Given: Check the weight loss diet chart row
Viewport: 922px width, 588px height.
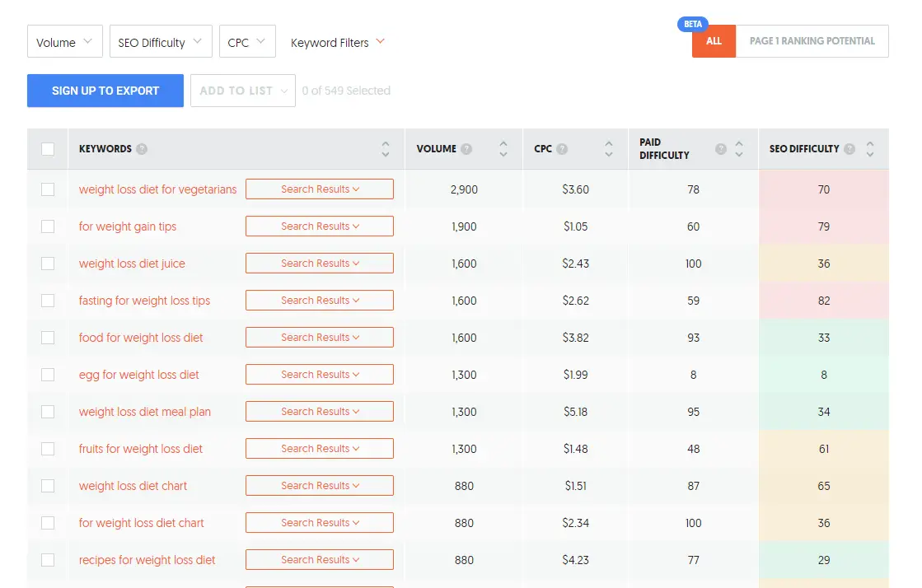Looking at the screenshot, I should tap(48, 486).
